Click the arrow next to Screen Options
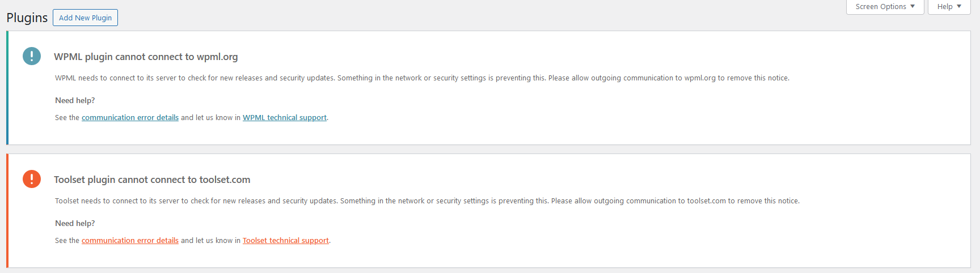Screen dimensions: 980x273 (913, 6)
